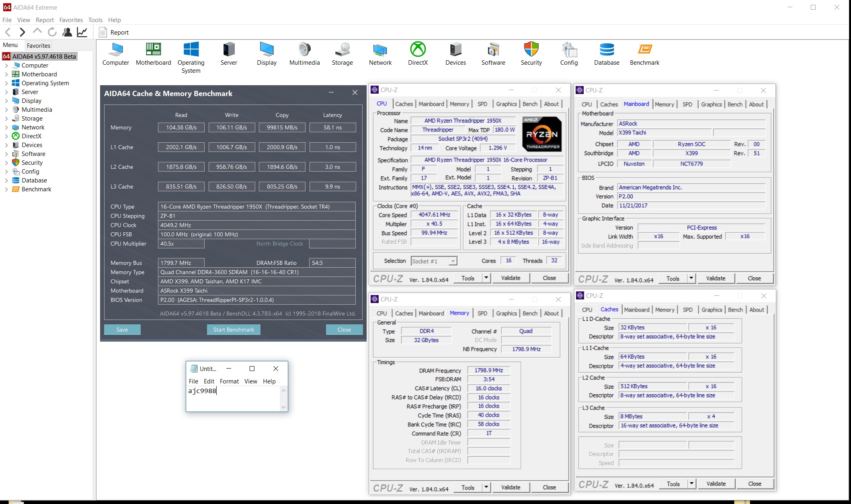Click the Core Speed 4047.61 MHz field
Viewport: 851px width, 504px height.
(x=434, y=215)
